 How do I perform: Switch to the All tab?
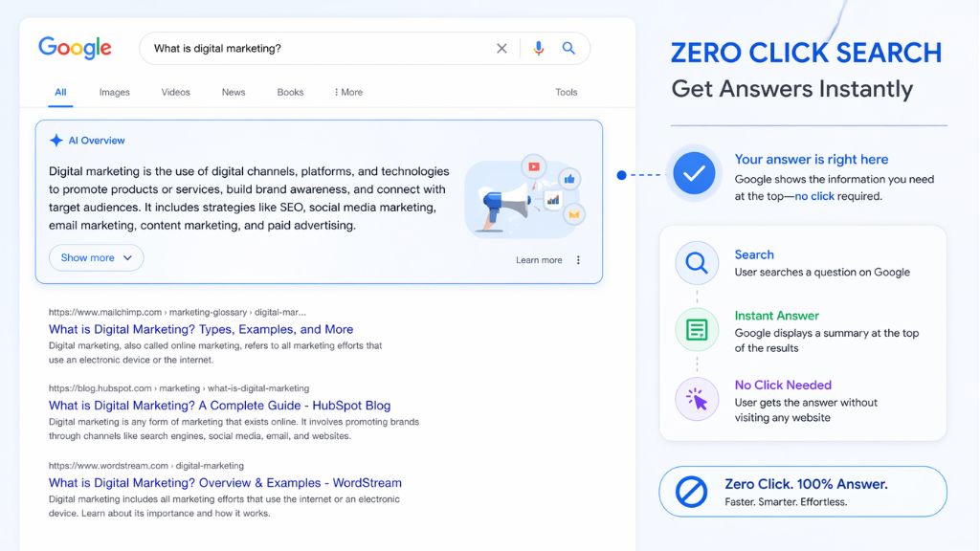pyautogui.click(x=60, y=92)
